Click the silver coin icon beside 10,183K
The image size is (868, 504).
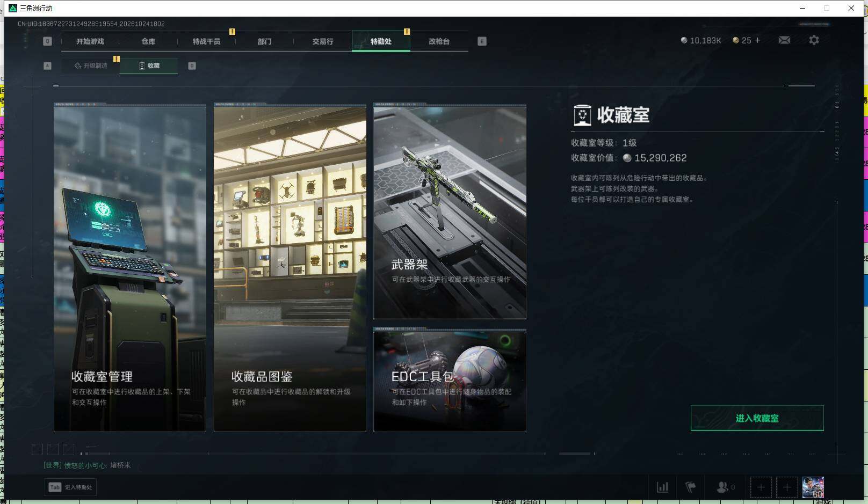(x=684, y=40)
